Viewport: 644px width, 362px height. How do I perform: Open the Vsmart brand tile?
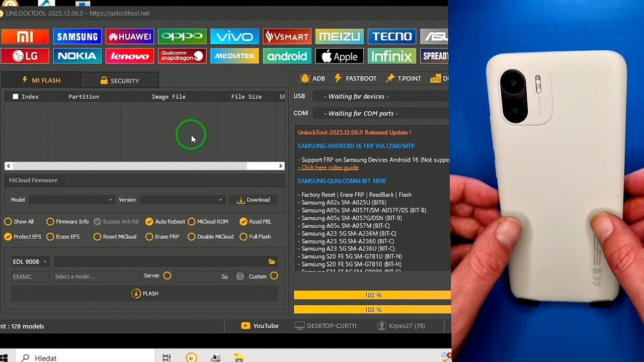pos(287,36)
